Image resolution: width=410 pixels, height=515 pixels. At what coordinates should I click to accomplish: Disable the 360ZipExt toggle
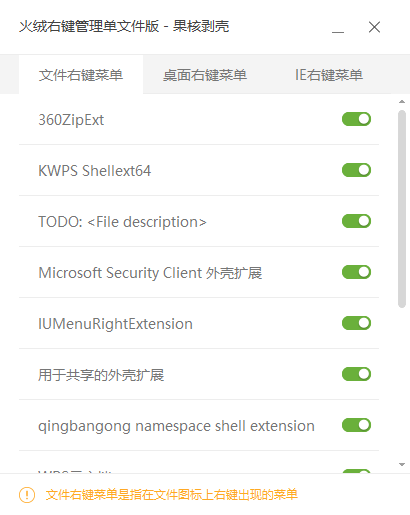pyautogui.click(x=356, y=119)
